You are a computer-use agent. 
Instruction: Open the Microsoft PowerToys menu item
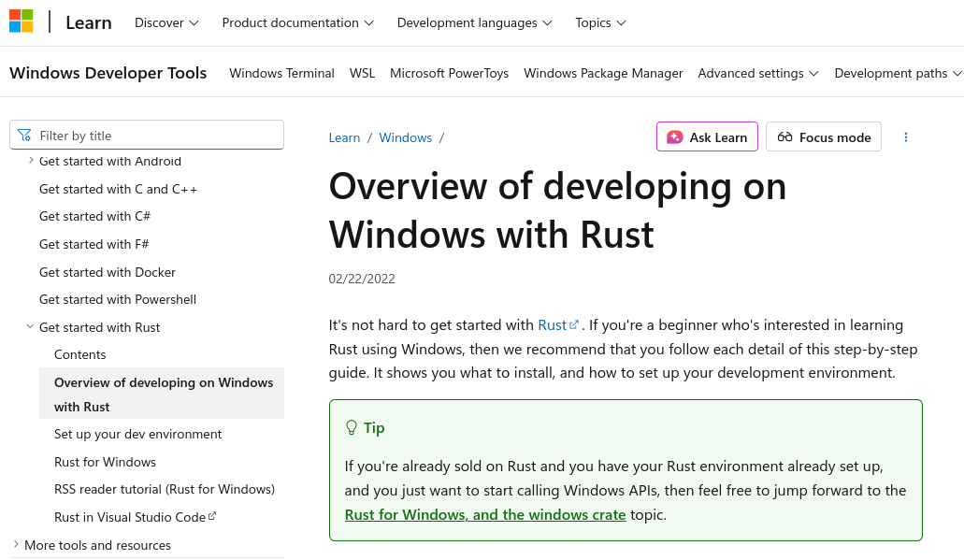[x=449, y=73]
